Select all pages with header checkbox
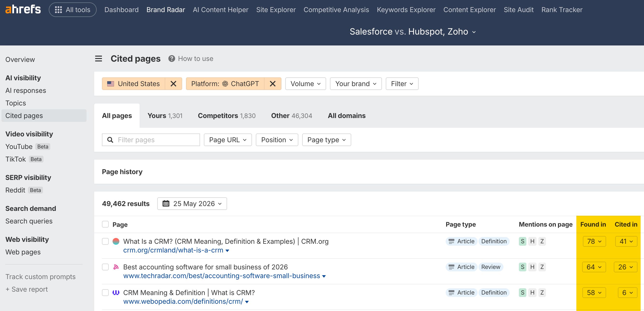 (x=105, y=224)
